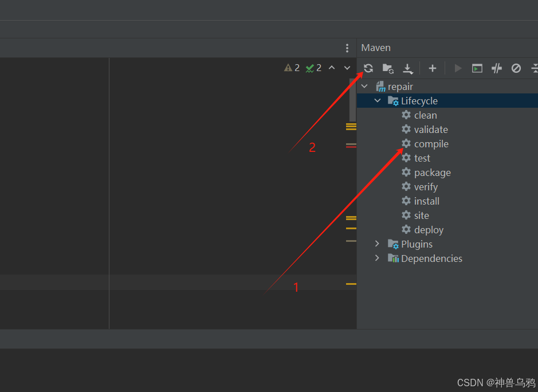Viewport: 538px width, 392px height.
Task: Click the green typo checkmark indicator
Action: pyautogui.click(x=313, y=68)
